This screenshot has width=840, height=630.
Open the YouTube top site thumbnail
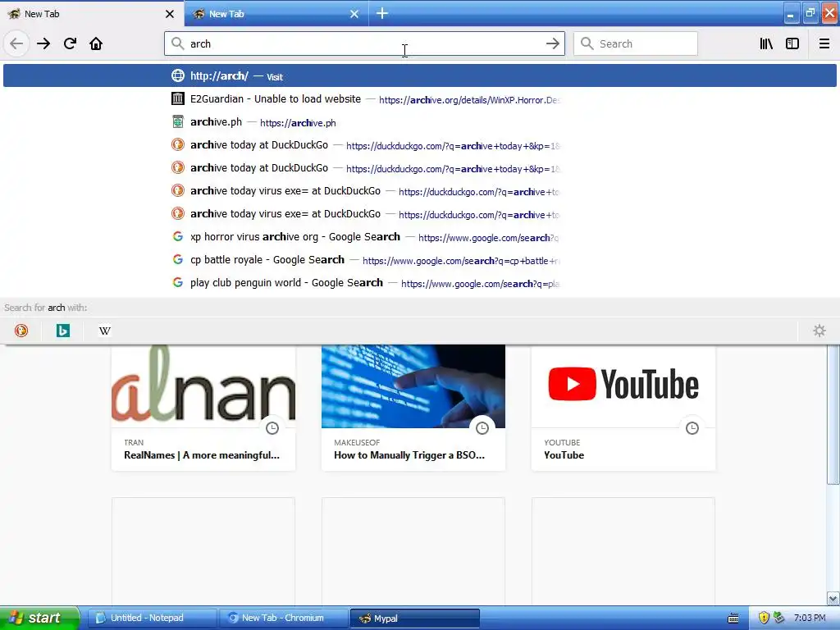623,386
